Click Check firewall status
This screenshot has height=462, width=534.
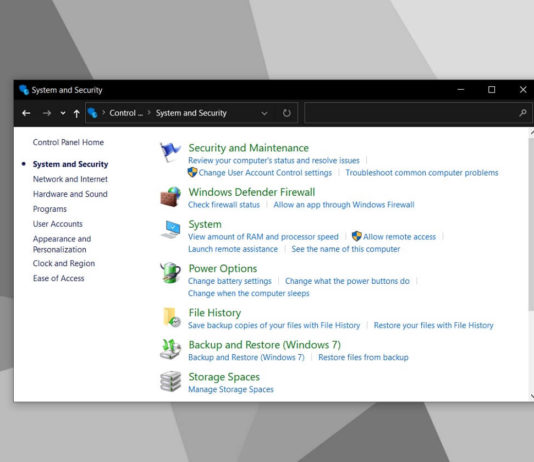coord(224,205)
